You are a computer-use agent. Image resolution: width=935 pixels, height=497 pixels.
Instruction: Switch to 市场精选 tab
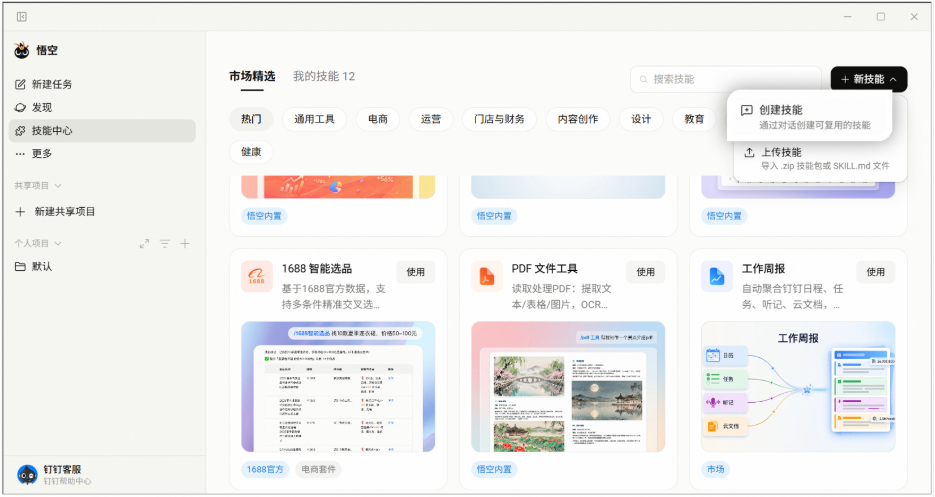pyautogui.click(x=252, y=76)
